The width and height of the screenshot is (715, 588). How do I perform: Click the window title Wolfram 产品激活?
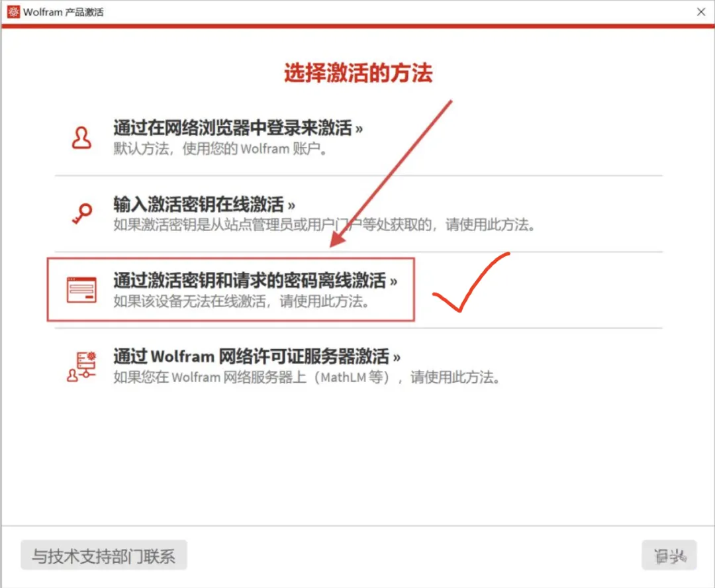coord(64,13)
